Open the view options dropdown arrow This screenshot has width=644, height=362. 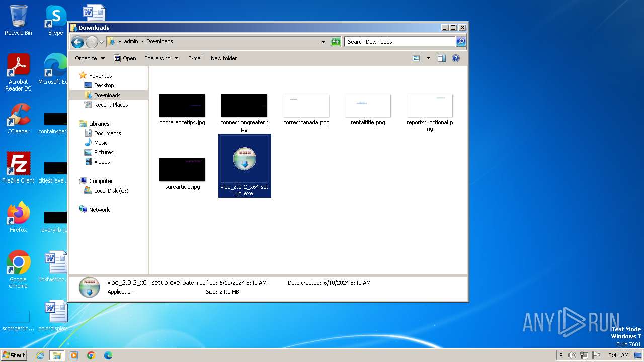click(428, 58)
